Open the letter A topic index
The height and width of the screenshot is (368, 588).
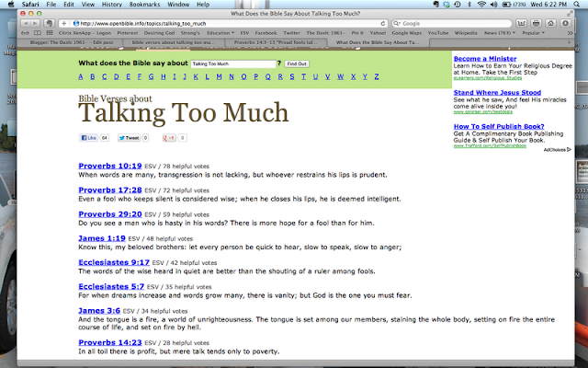(81, 76)
